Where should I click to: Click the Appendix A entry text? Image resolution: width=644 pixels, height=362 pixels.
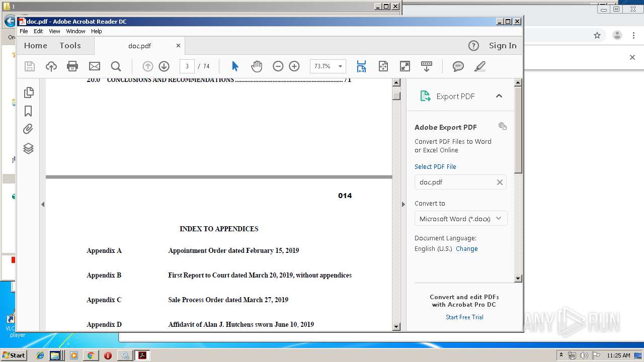click(x=104, y=251)
